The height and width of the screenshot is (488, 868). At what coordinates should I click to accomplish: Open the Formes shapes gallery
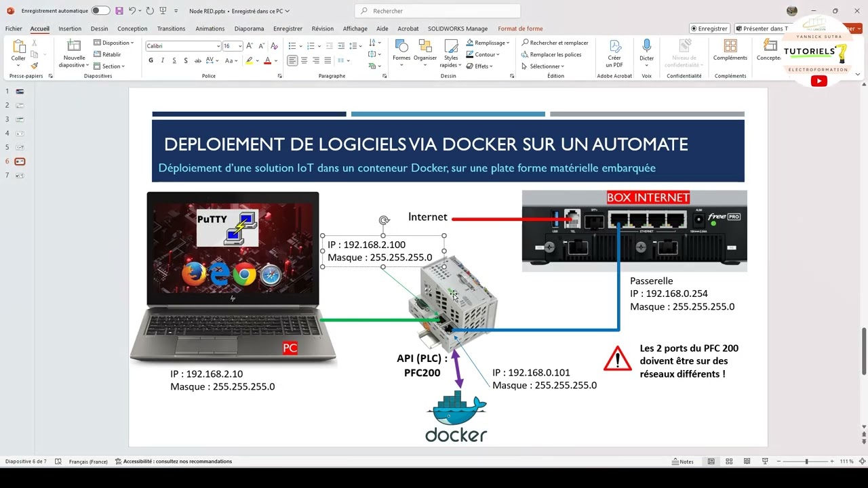401,52
